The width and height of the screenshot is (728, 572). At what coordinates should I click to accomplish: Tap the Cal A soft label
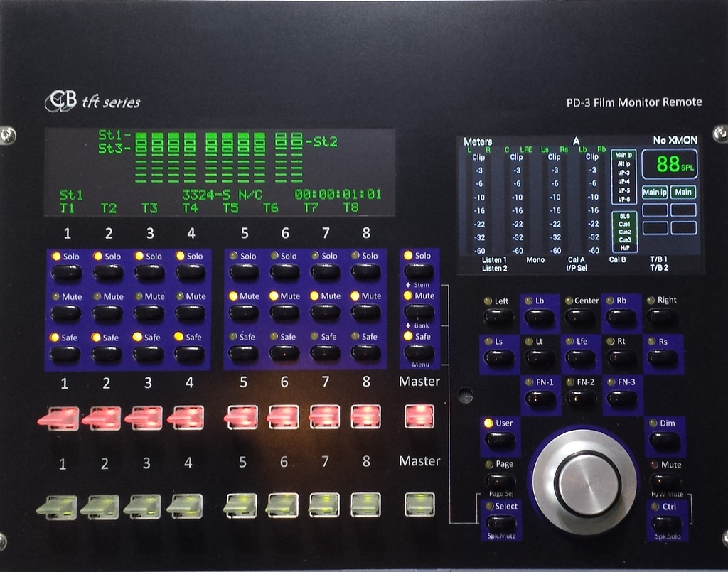click(576, 260)
